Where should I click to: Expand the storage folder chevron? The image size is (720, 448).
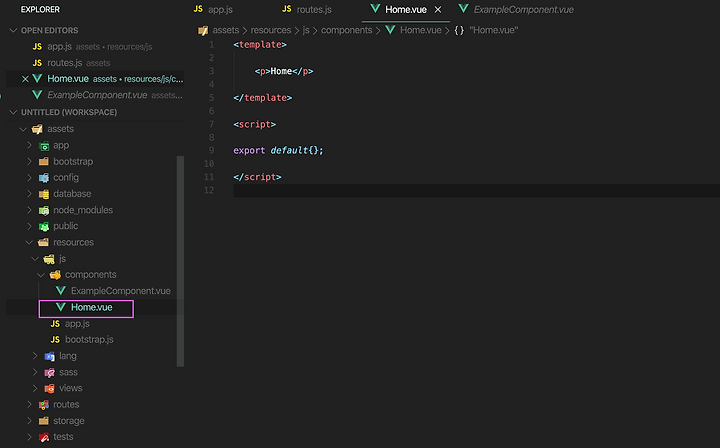point(29,420)
